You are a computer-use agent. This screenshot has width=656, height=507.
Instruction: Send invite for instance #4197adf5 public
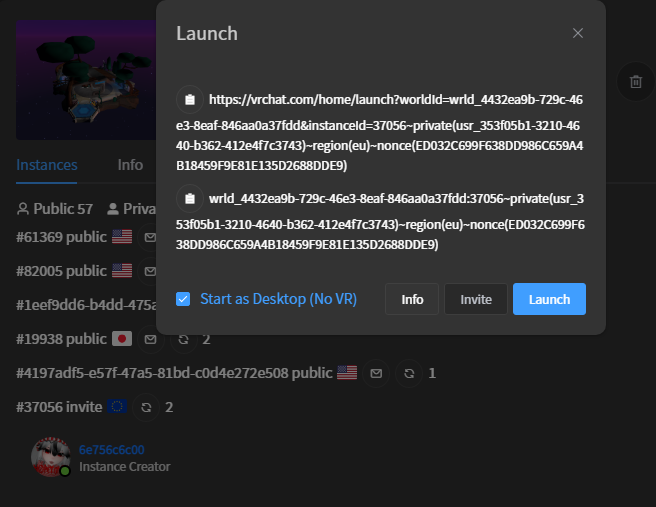pyautogui.click(x=376, y=373)
